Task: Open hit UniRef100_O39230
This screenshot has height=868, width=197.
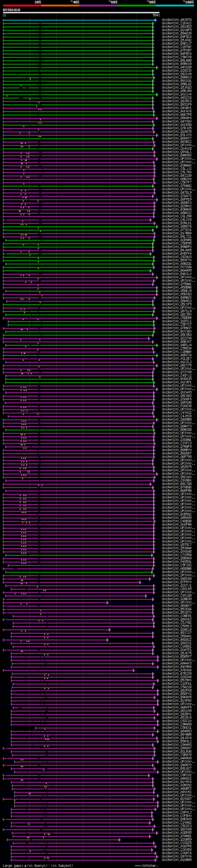Action: [x=177, y=71]
